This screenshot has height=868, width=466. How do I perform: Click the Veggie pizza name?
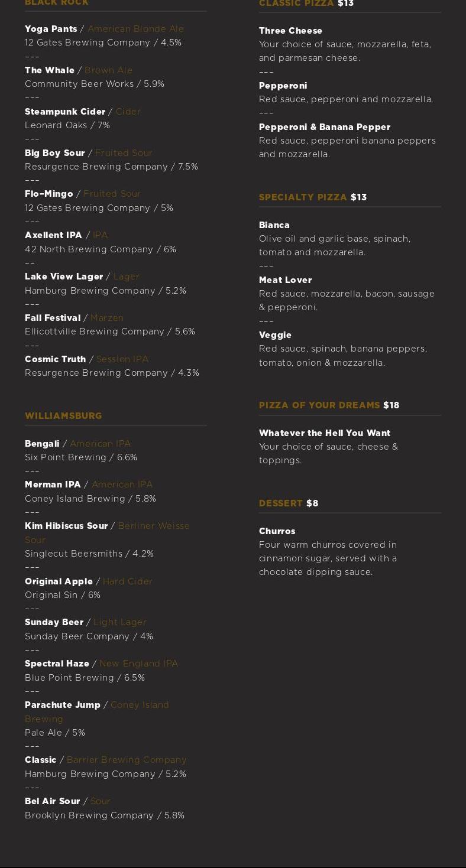pos(275,335)
